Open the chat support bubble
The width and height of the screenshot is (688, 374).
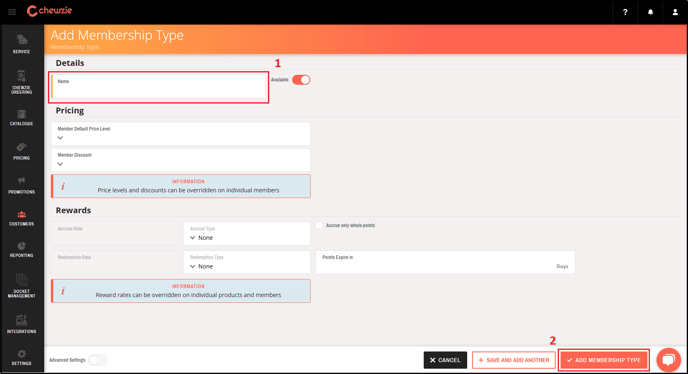[668, 360]
